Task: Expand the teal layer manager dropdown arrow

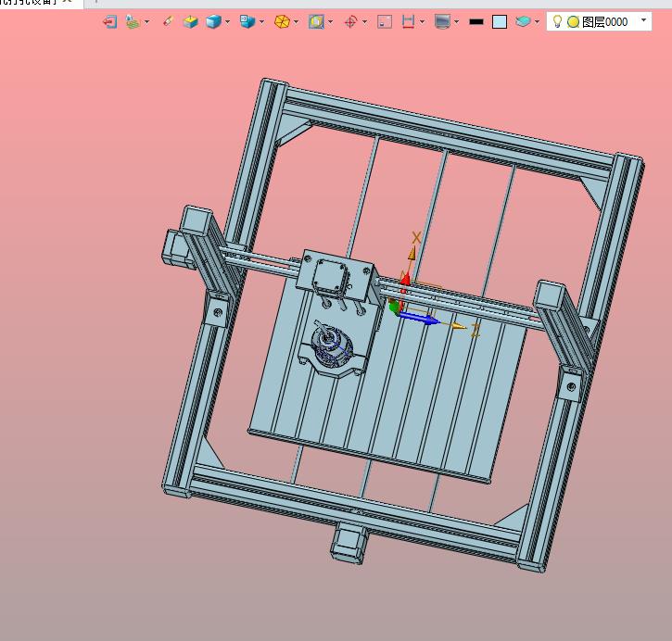Action: click(x=537, y=22)
